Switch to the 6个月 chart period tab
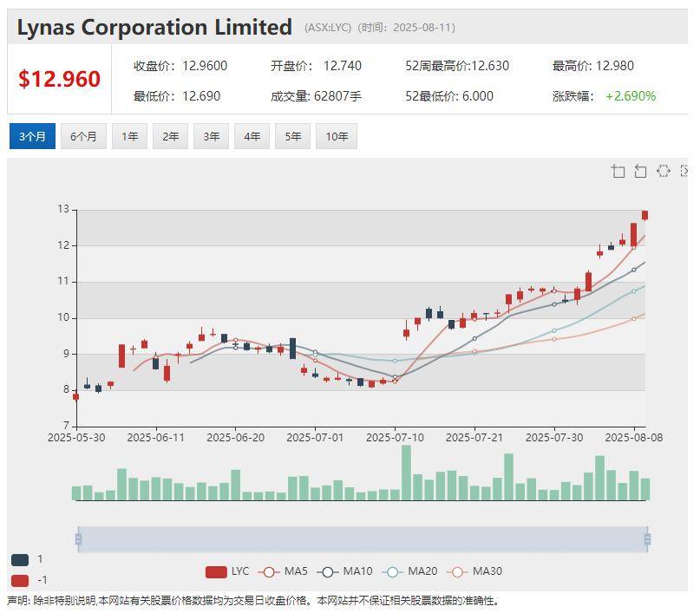This screenshot has width=700, height=613. pyautogui.click(x=82, y=135)
